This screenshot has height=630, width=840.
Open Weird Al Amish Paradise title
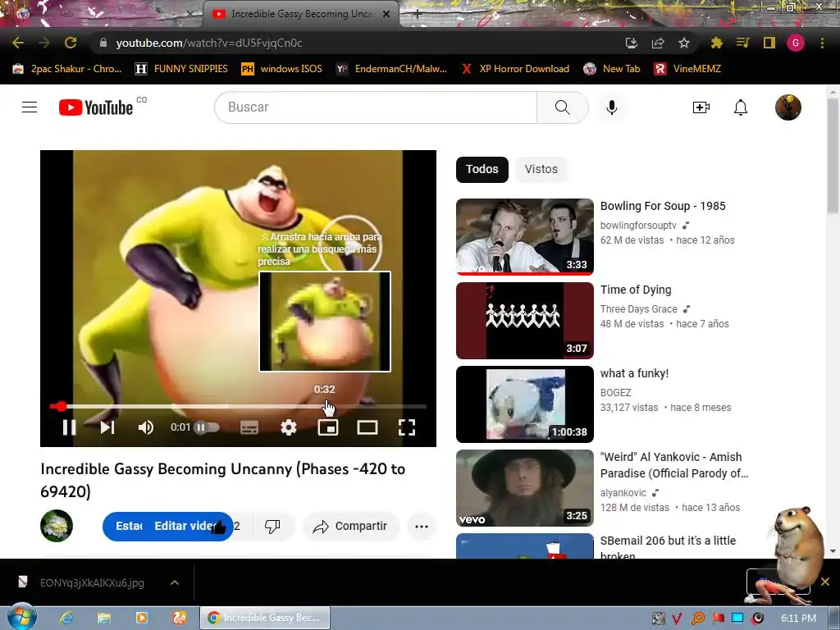674,465
